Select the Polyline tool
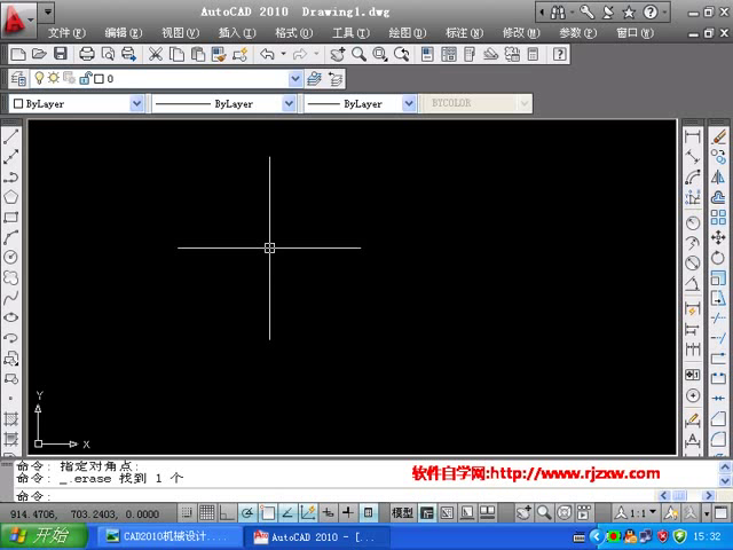Viewport: 733px width, 550px height. tap(11, 177)
